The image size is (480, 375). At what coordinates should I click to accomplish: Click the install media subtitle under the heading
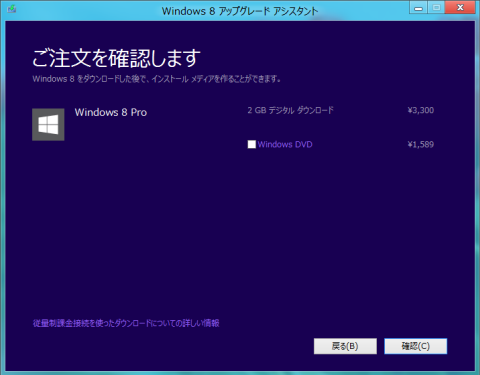tap(156, 79)
